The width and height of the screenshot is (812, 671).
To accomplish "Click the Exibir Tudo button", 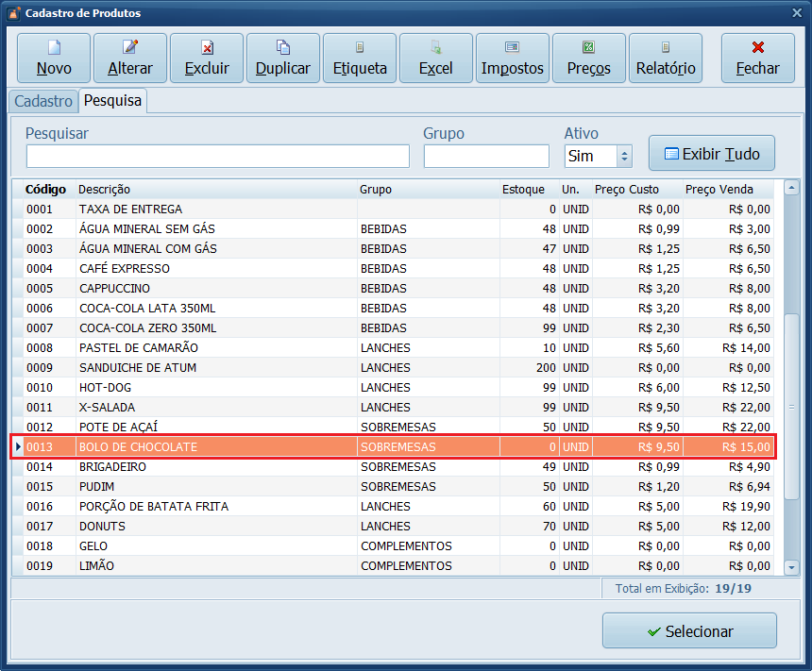I will coord(712,153).
